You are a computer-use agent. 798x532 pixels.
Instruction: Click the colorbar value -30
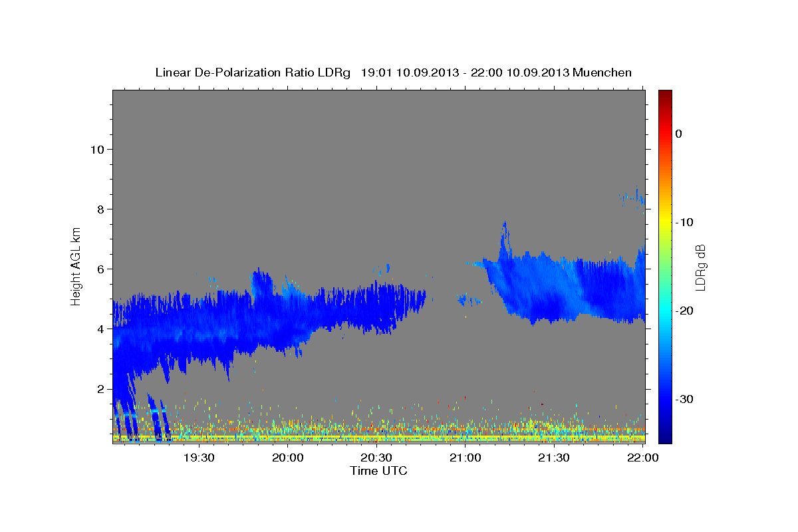tap(685, 399)
